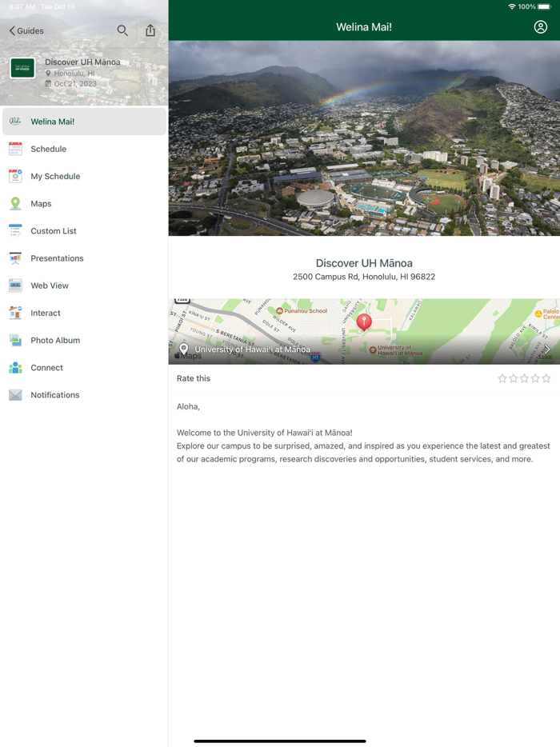Tap the share icon in sidebar header
The height and width of the screenshot is (747, 560).
150,30
